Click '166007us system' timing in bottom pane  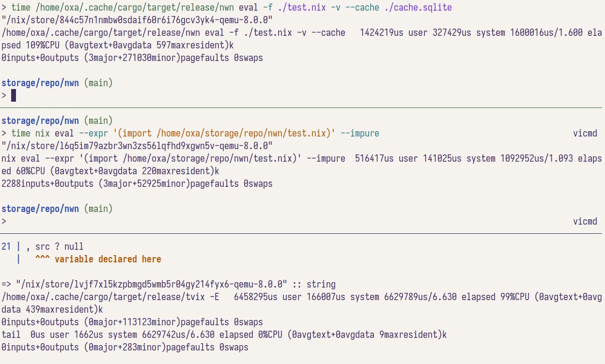[x=343, y=297]
